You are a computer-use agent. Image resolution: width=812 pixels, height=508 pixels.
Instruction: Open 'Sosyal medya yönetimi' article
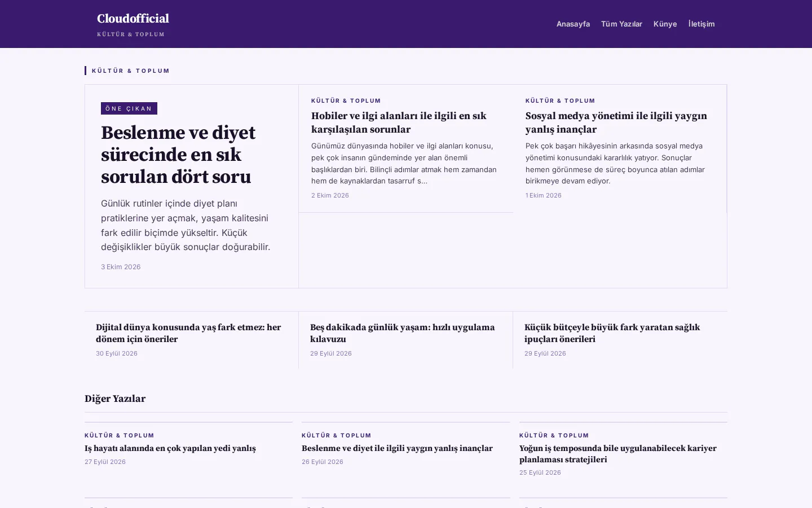(616, 122)
